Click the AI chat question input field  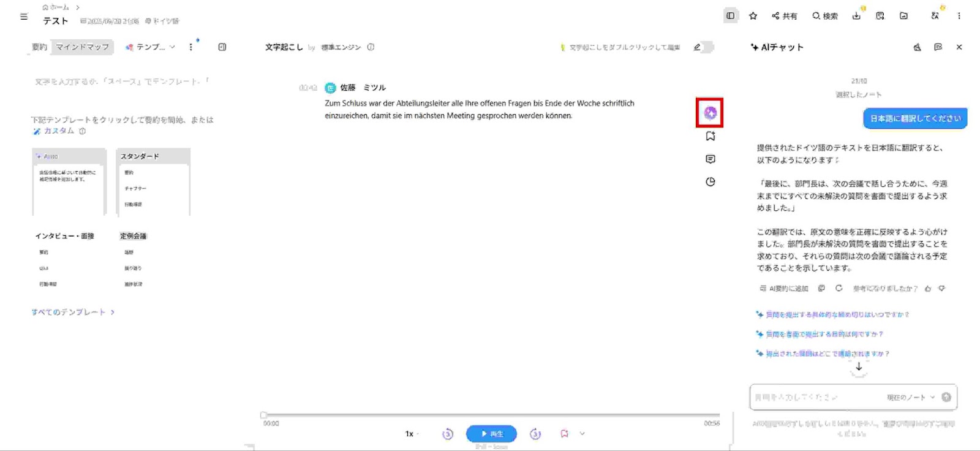coord(815,398)
